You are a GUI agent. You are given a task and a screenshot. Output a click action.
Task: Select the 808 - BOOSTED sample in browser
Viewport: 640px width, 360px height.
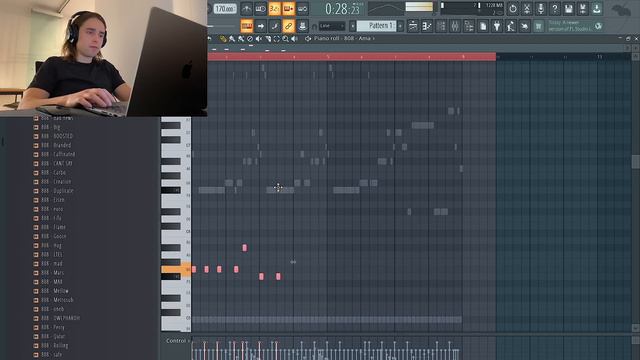[x=57, y=136]
